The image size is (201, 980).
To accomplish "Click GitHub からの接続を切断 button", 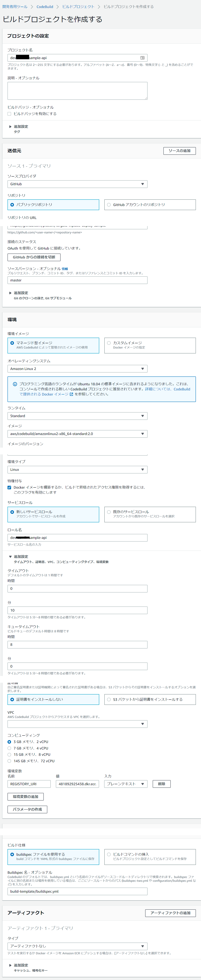I will [34, 257].
